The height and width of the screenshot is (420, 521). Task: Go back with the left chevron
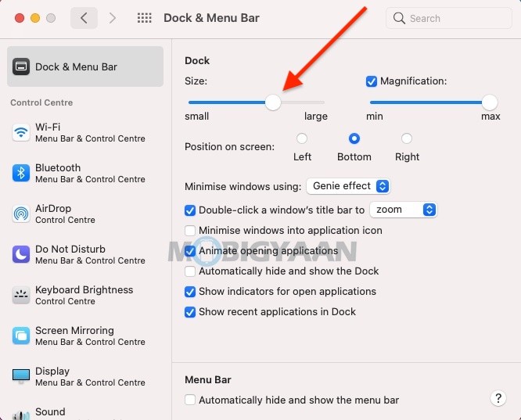[84, 18]
